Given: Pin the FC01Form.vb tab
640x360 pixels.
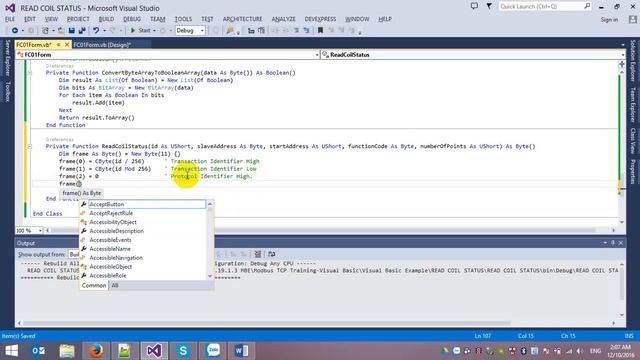Looking at the screenshot, I should [x=58, y=44].
